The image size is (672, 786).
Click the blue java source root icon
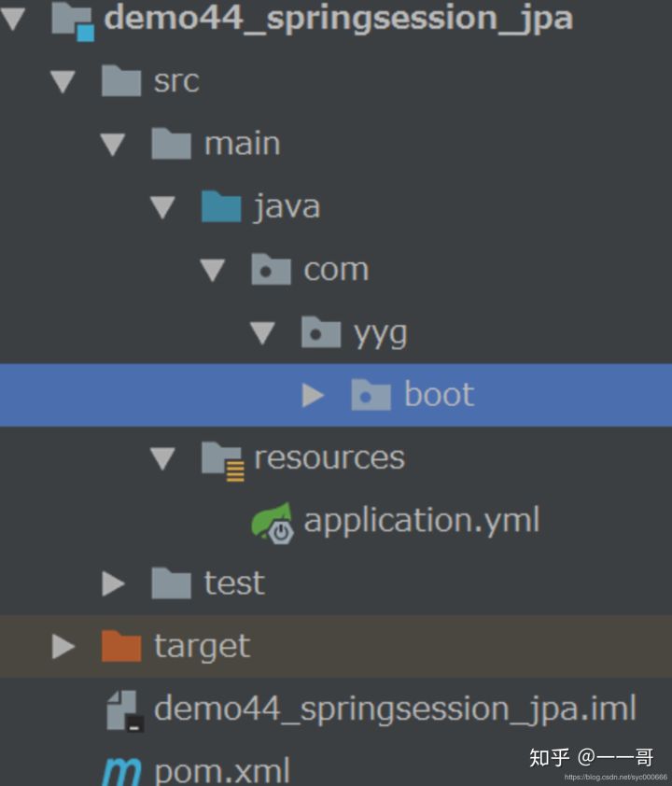point(221,206)
